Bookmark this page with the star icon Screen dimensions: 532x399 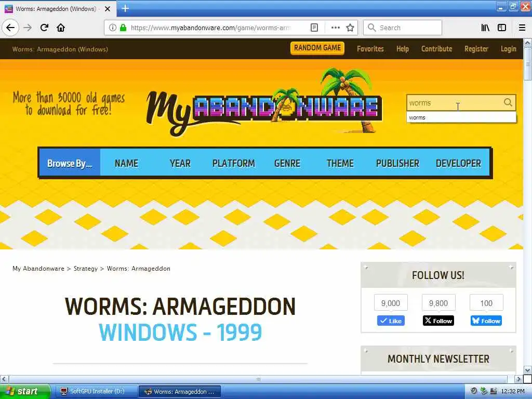point(350,28)
